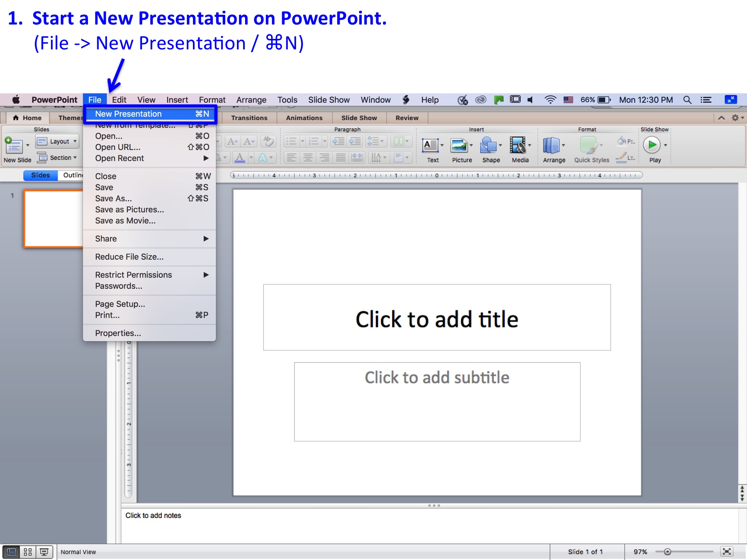Switch to the Animations tab
Viewport: 747px width, 560px height.
[304, 118]
